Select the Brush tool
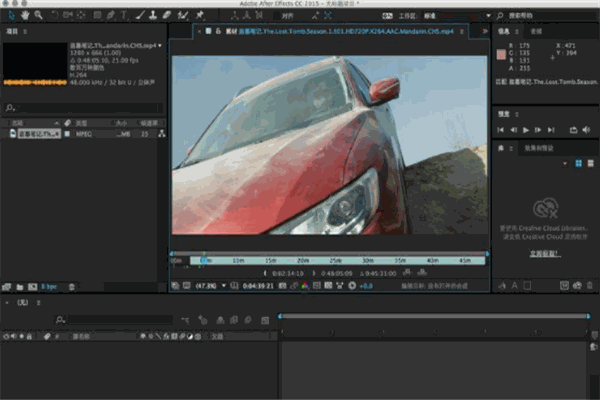 pyautogui.click(x=140, y=15)
